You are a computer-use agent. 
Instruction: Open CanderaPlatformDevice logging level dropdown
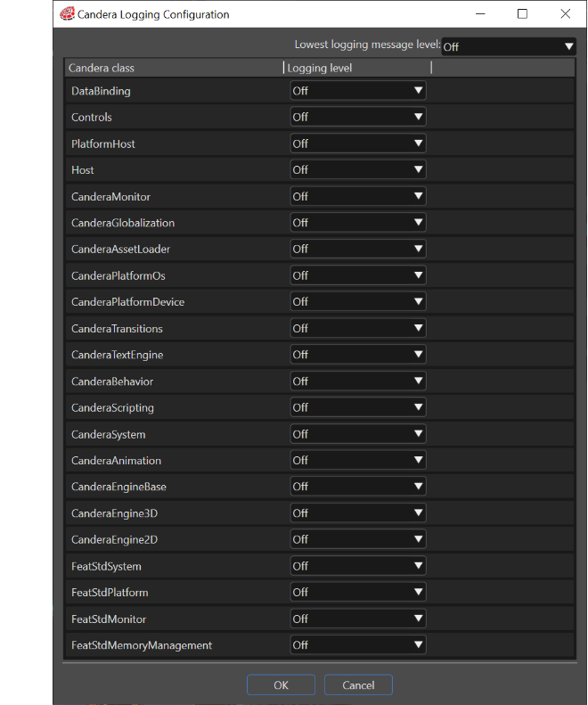tap(358, 301)
